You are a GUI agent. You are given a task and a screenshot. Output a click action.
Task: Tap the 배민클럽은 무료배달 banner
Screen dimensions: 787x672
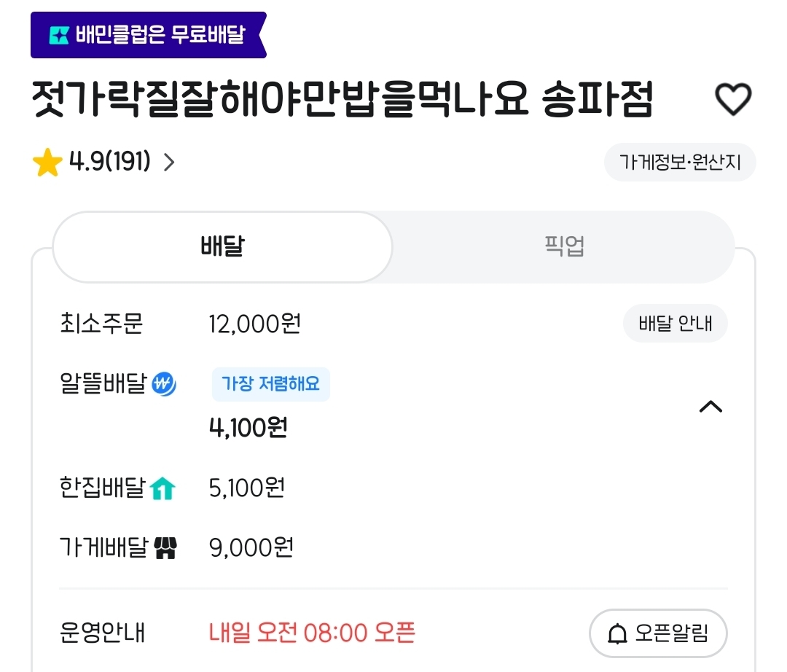148,35
